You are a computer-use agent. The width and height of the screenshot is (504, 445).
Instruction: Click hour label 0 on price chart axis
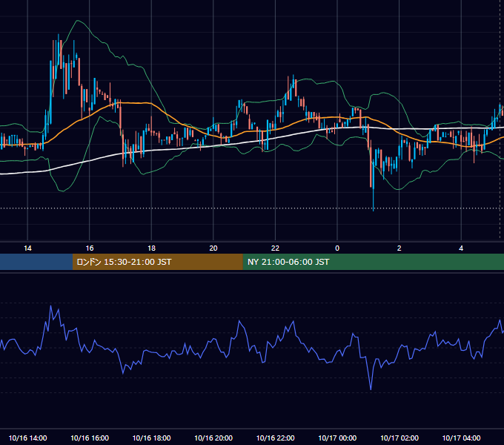pos(337,248)
